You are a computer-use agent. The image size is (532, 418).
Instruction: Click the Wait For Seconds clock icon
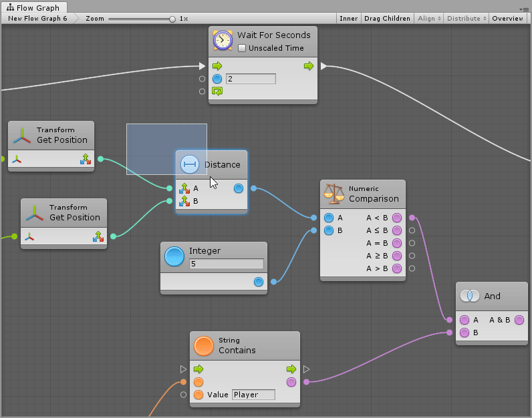coord(223,41)
